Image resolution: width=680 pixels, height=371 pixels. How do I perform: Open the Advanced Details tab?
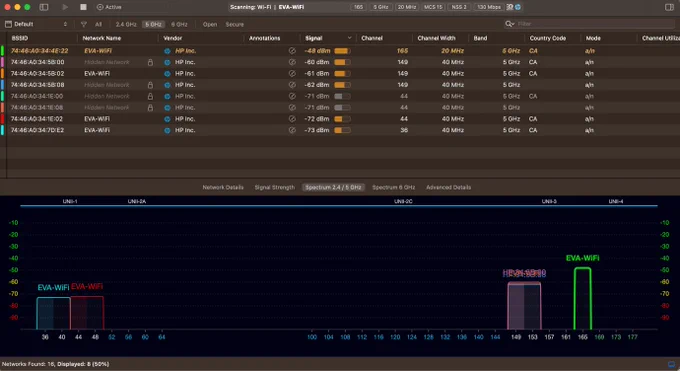(448, 187)
